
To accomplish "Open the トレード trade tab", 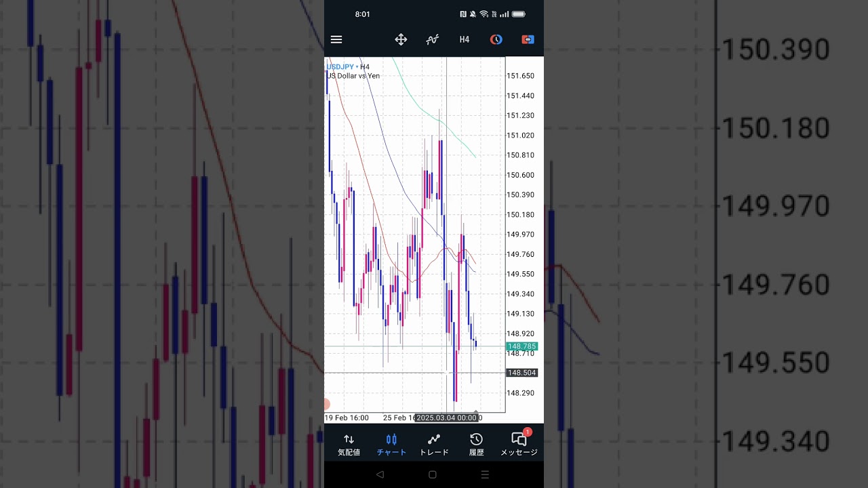I will click(434, 445).
